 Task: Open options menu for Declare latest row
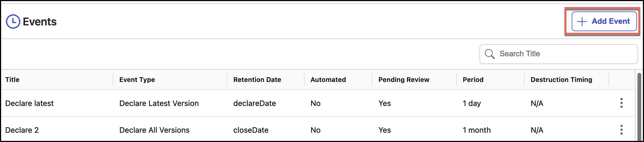tap(621, 103)
